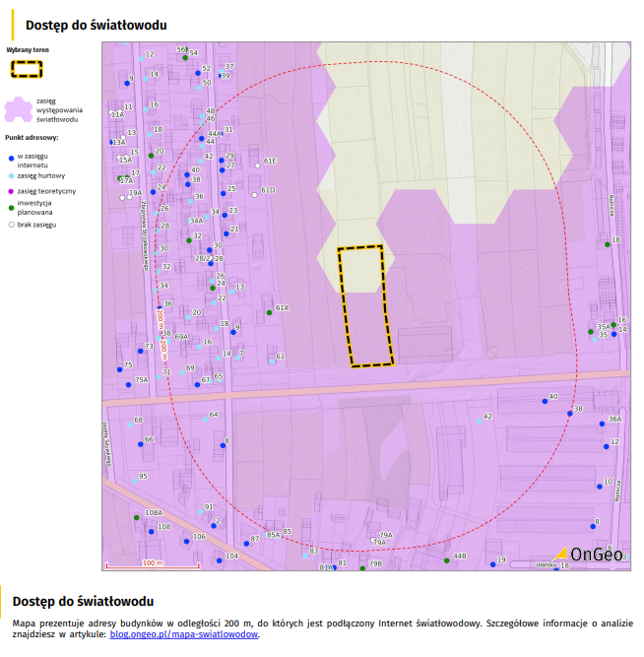
Task: Click the yellow dashed 'Wybrany teren' legend icon
Action: (27, 70)
